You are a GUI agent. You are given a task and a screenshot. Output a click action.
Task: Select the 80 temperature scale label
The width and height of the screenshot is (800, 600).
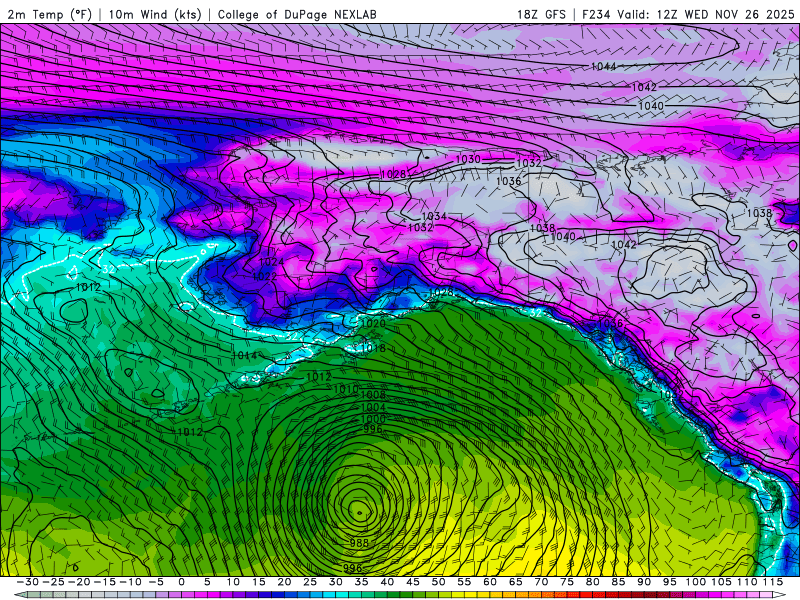pos(592,582)
